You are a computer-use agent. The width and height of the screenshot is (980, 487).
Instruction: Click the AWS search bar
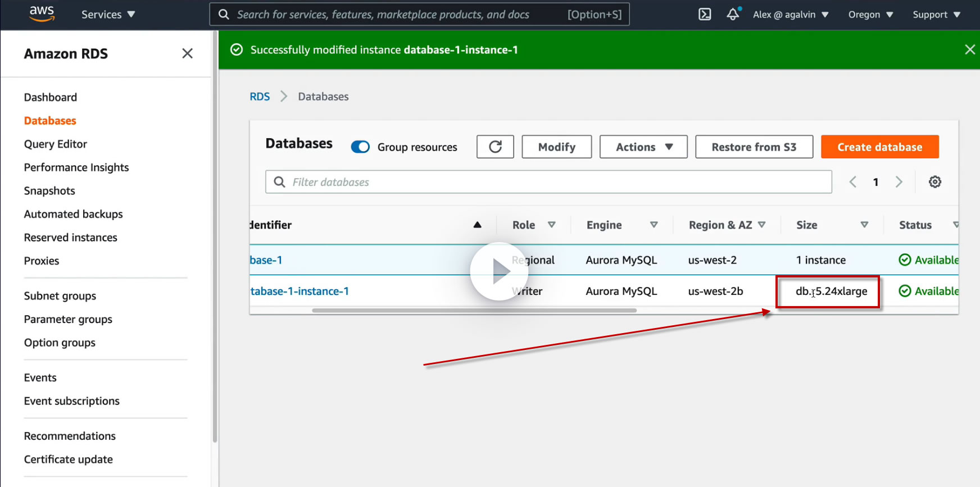[419, 15]
